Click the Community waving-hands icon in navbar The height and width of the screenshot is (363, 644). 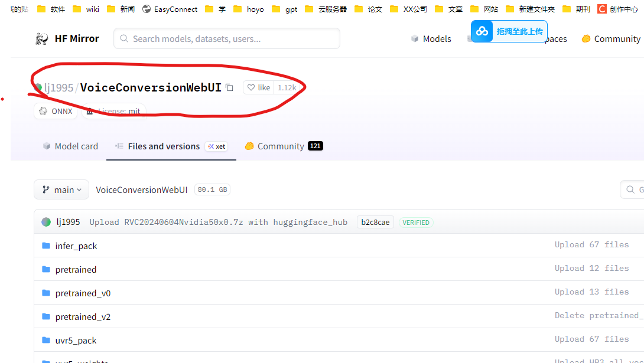tap(586, 38)
